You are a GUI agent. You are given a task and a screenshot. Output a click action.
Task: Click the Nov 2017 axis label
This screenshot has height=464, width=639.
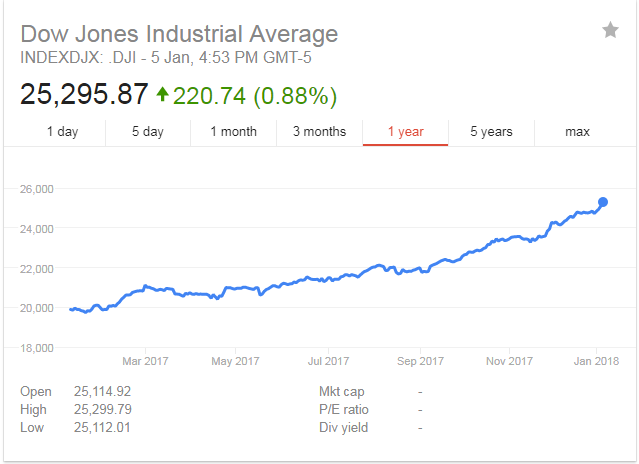[508, 361]
